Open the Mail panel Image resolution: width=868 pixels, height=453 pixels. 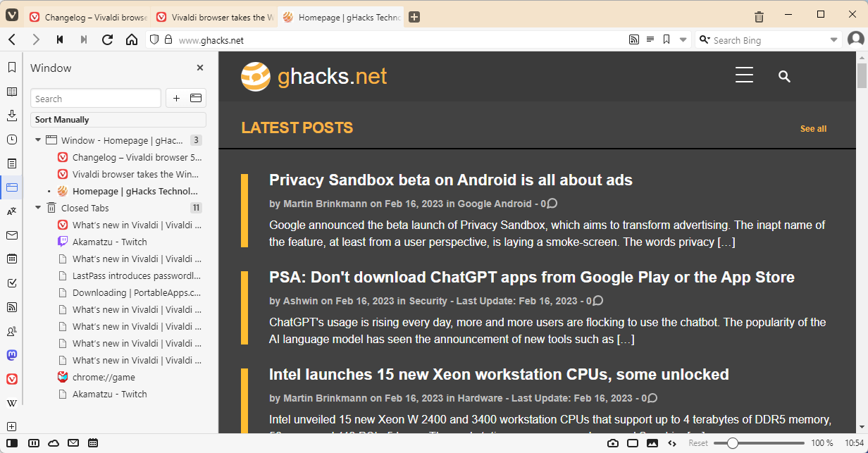(12, 235)
